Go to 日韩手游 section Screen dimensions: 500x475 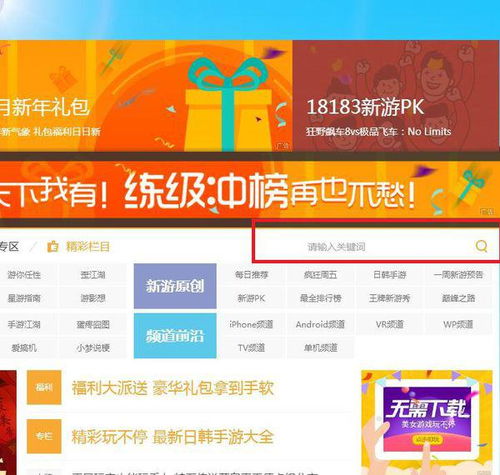point(389,275)
